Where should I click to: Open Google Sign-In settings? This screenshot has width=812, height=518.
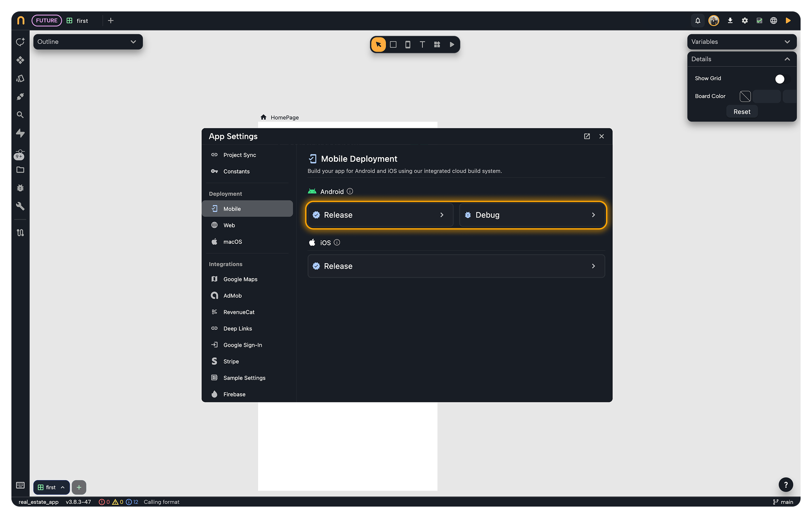(x=247, y=345)
